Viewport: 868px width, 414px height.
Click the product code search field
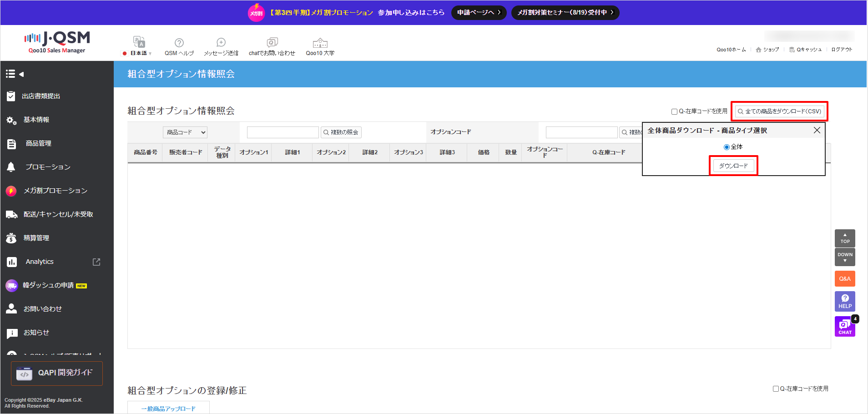[283, 132]
